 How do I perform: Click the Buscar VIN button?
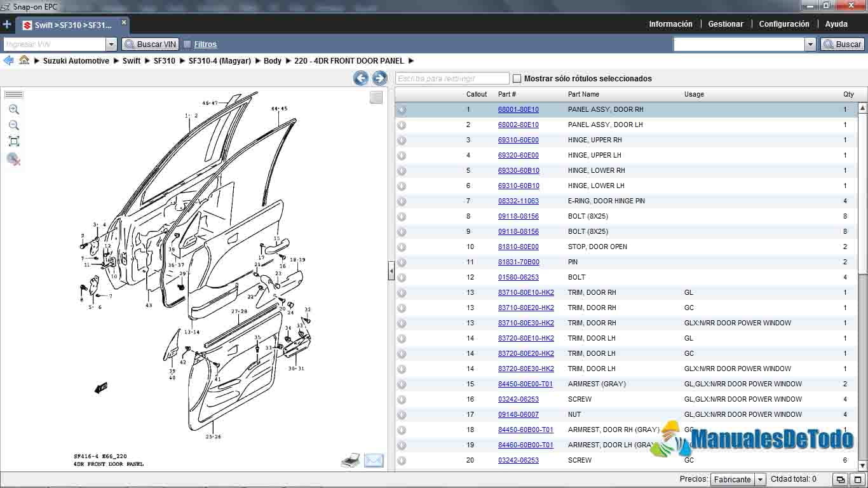[x=151, y=44]
